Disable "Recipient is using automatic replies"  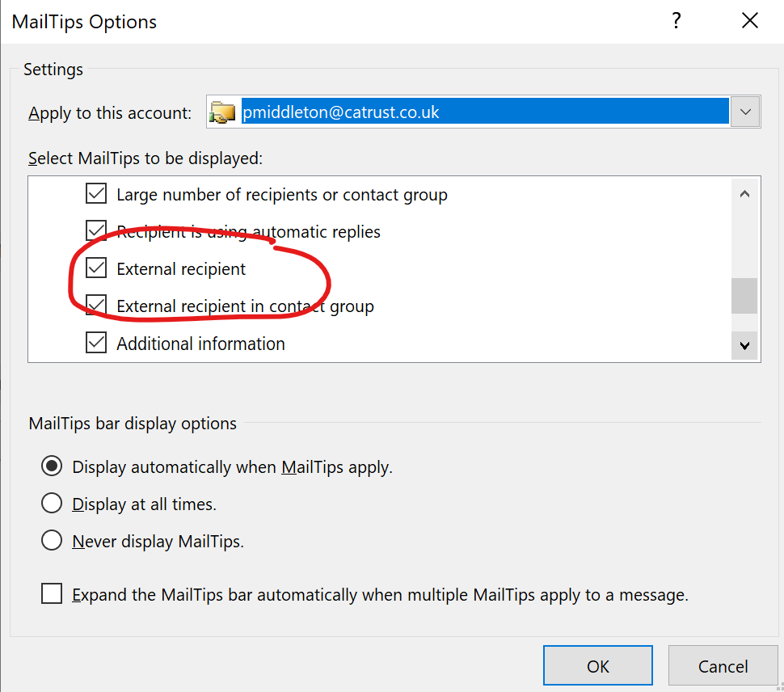click(96, 230)
